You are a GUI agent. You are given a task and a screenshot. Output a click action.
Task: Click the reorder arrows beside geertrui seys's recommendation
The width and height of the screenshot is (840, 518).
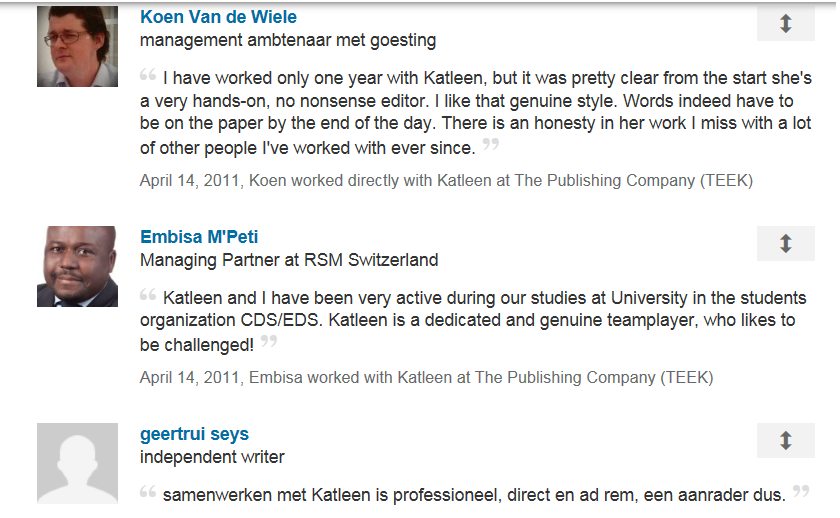coord(785,440)
